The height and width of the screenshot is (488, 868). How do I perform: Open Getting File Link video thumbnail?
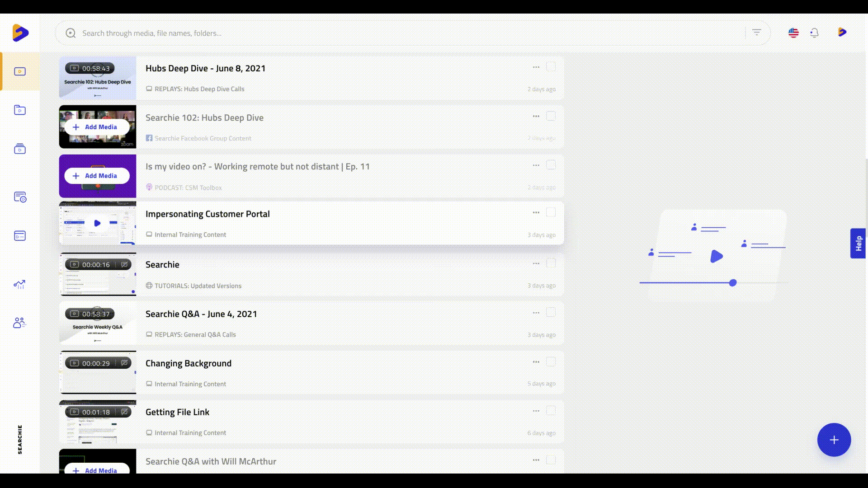(98, 422)
